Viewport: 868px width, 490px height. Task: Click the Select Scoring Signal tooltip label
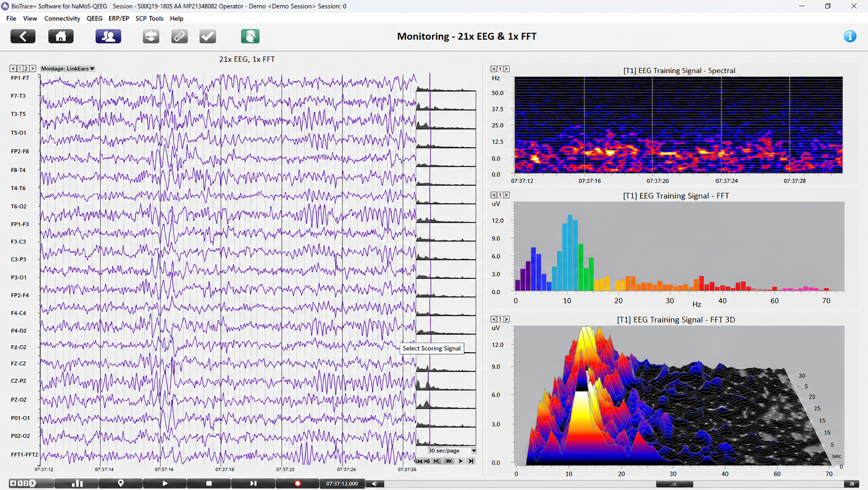coord(431,349)
